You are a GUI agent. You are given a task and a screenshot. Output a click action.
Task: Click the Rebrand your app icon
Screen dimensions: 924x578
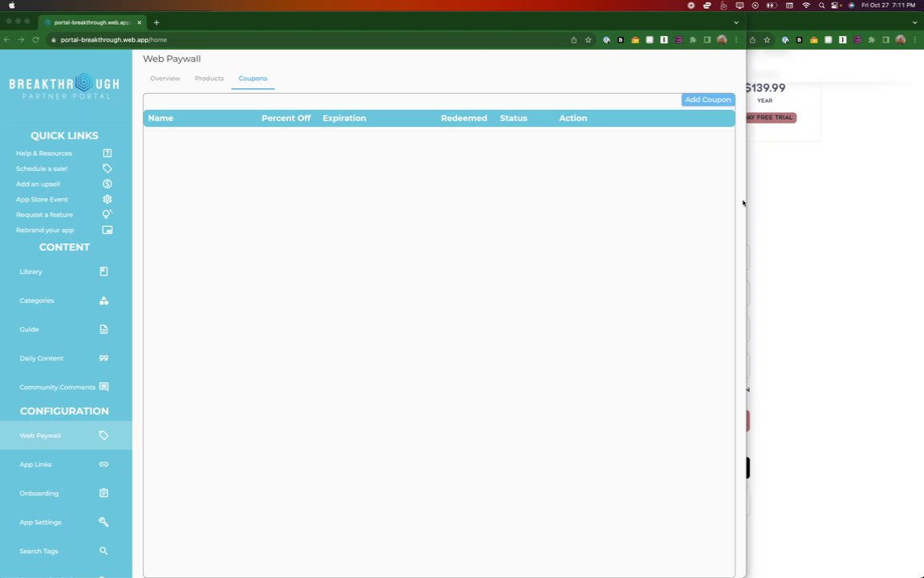point(107,230)
